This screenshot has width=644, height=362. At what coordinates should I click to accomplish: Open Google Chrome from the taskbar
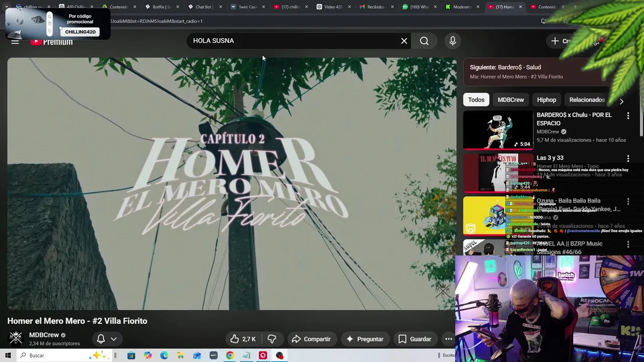click(230, 355)
